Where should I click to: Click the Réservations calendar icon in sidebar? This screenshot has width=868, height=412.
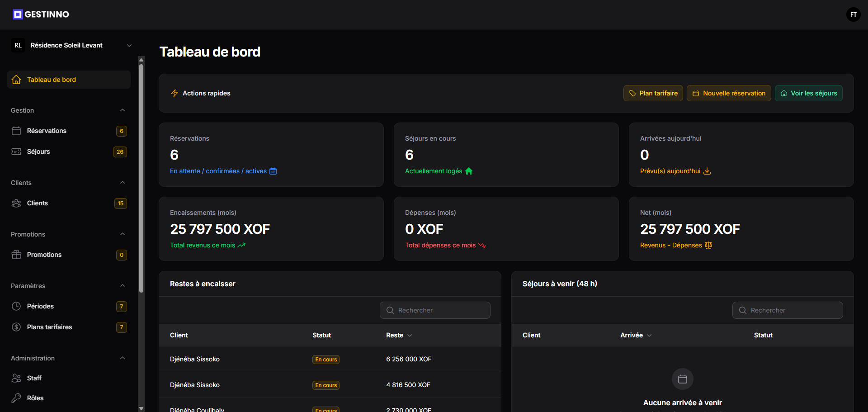[16, 131]
